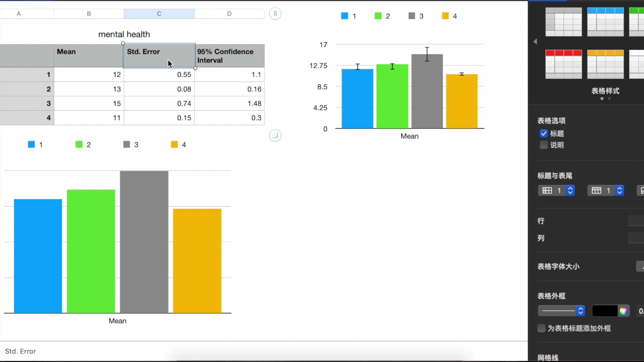The width and height of the screenshot is (644, 362).
Task: Select confidence interval cell 0.16
Action: coord(229,89)
